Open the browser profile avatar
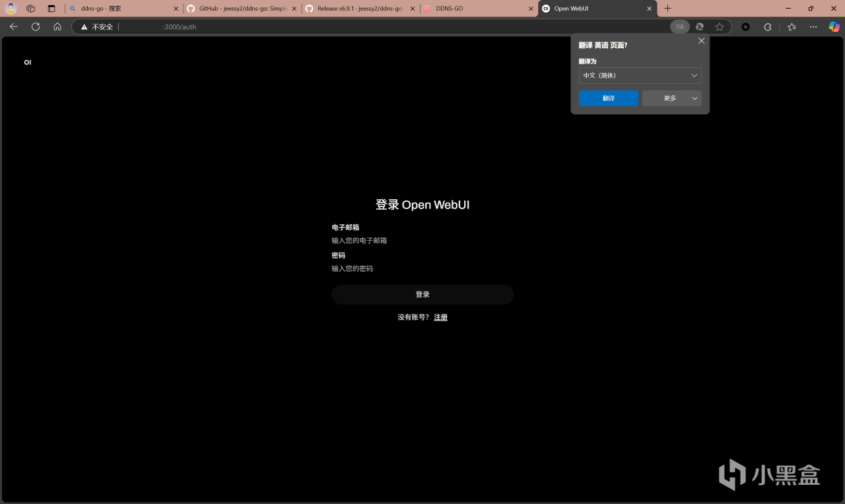 tap(11, 9)
